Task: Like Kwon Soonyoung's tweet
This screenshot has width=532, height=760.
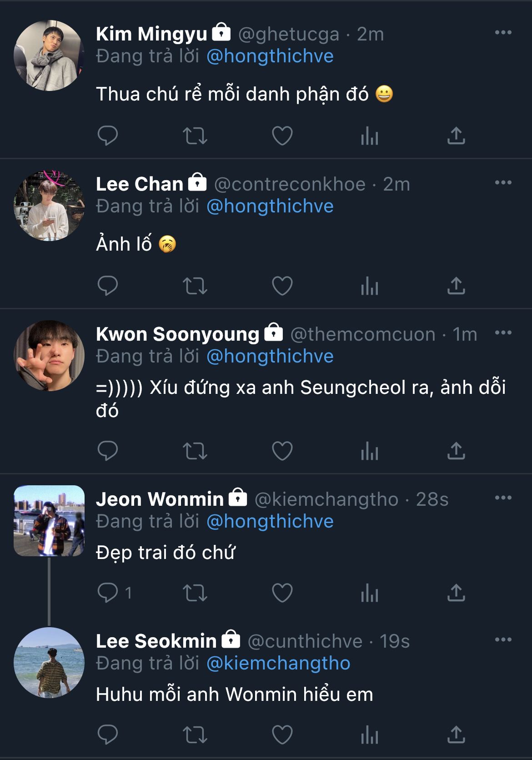Action: [282, 451]
